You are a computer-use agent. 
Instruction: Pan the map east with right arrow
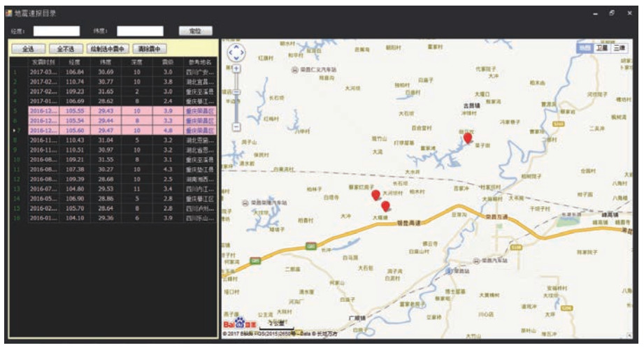pos(243,52)
